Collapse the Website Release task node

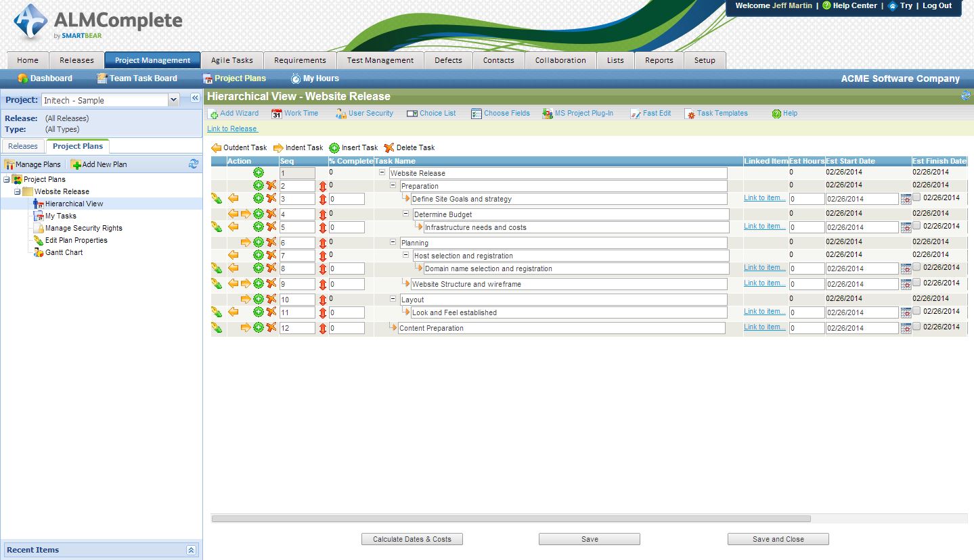(382, 172)
